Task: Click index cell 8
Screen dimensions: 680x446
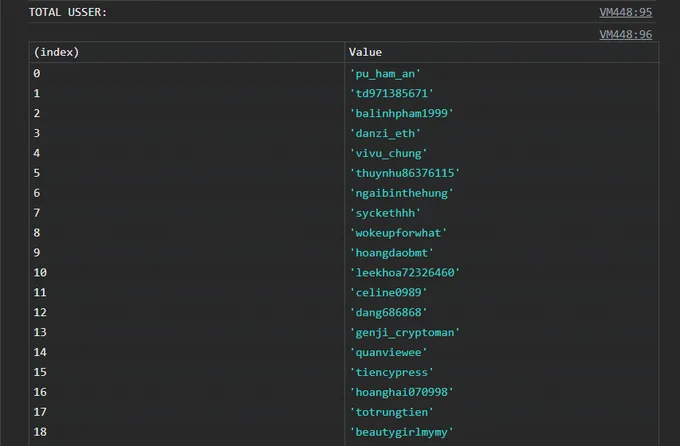Action: click(186, 233)
